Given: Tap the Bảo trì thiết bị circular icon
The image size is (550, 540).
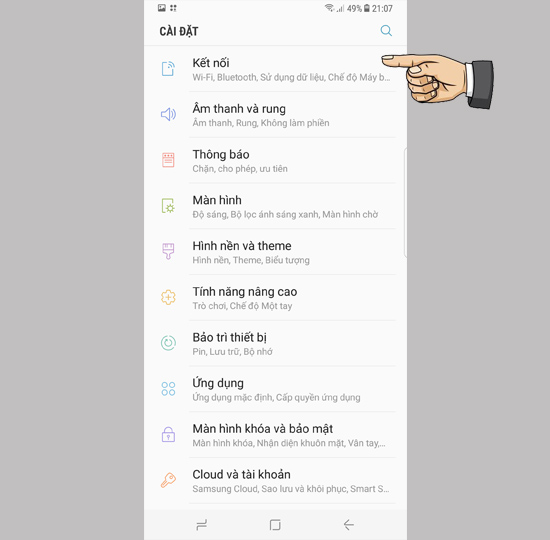Looking at the screenshot, I should 168,343.
